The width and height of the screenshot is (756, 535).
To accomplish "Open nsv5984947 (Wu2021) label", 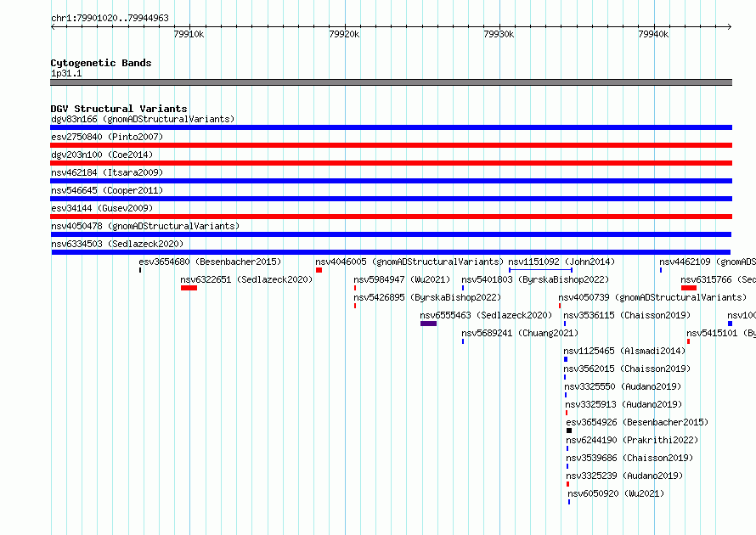I will (x=402, y=279).
